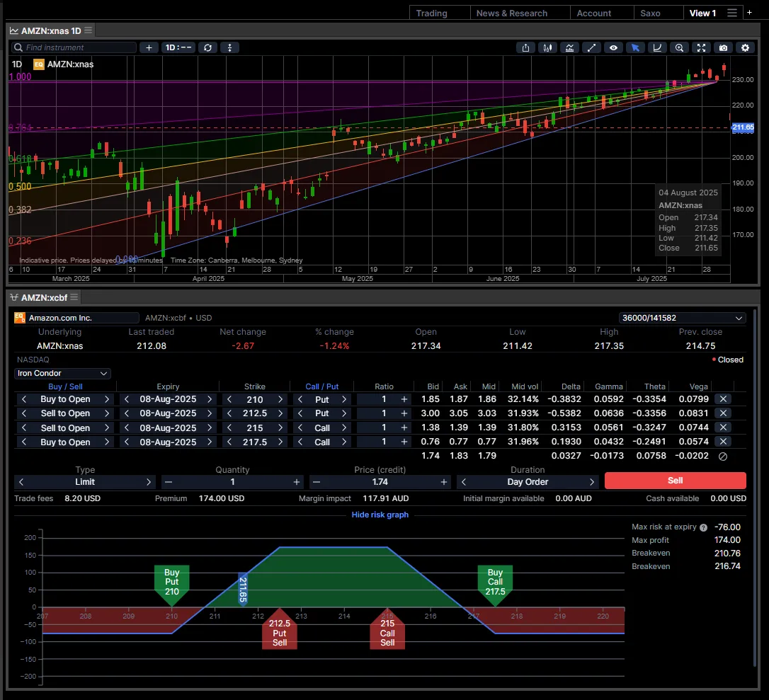
Task: Toggle Put to Call on 212.5 leg right arrow
Action: pyautogui.click(x=344, y=413)
